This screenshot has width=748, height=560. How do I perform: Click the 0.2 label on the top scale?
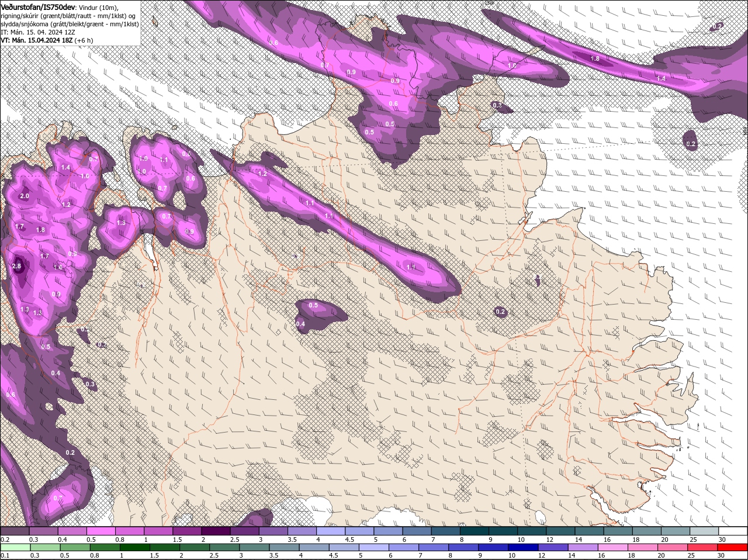click(x=5, y=540)
